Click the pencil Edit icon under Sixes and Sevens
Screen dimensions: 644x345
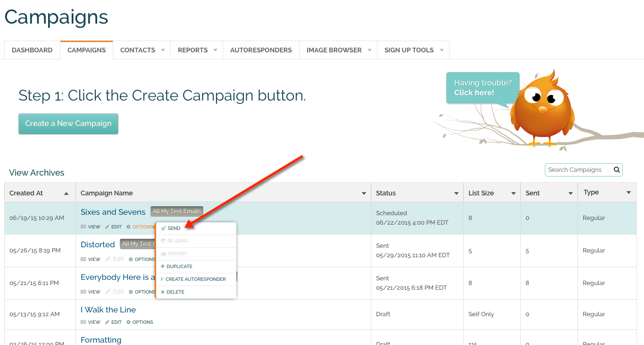click(x=107, y=227)
